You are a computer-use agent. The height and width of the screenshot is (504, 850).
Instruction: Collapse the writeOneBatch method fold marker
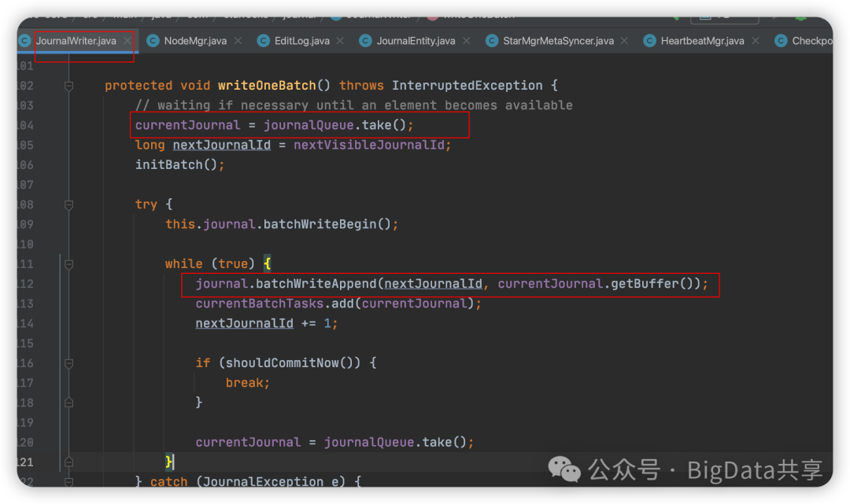coord(68,86)
